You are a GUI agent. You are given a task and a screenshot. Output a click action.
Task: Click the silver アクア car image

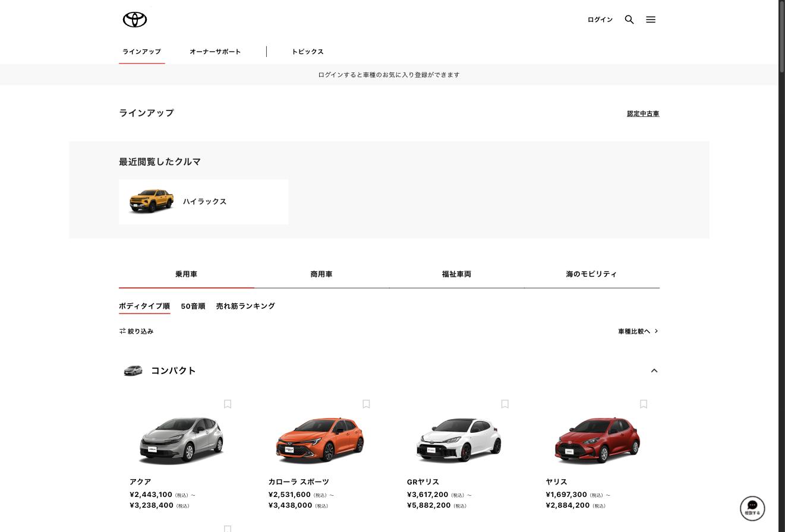point(181,439)
